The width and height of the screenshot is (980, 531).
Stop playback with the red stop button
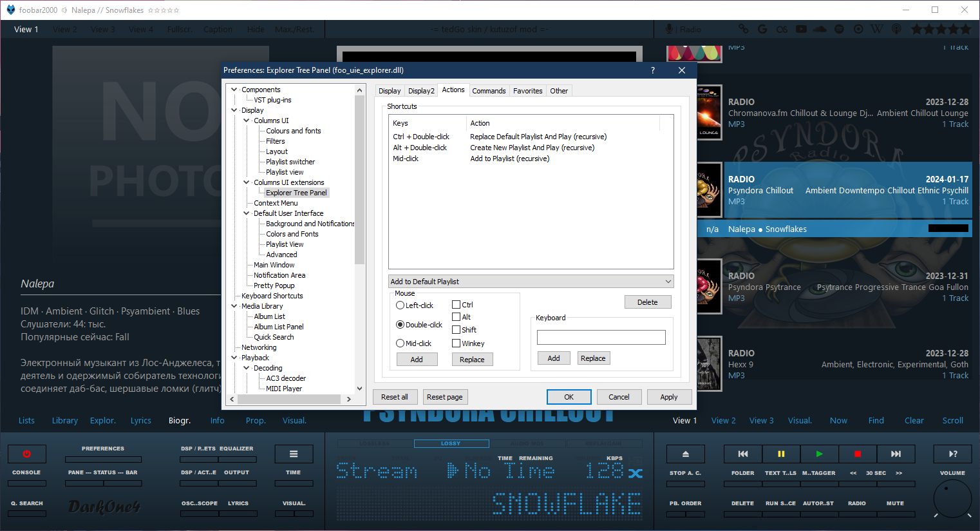(858, 454)
